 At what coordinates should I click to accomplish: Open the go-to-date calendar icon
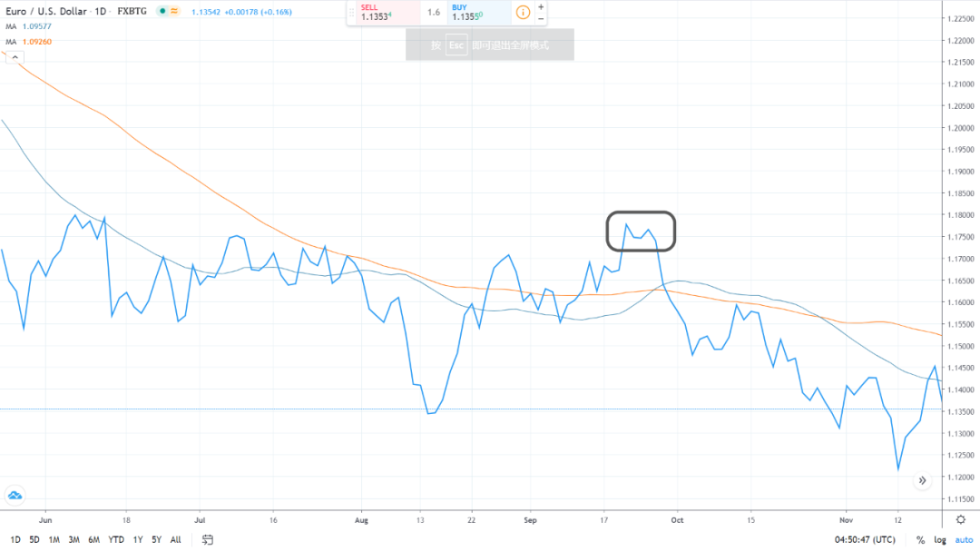pos(208,539)
